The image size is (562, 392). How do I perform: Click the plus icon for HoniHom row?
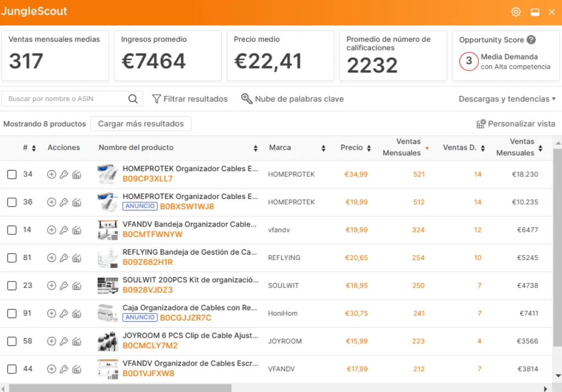[51, 313]
